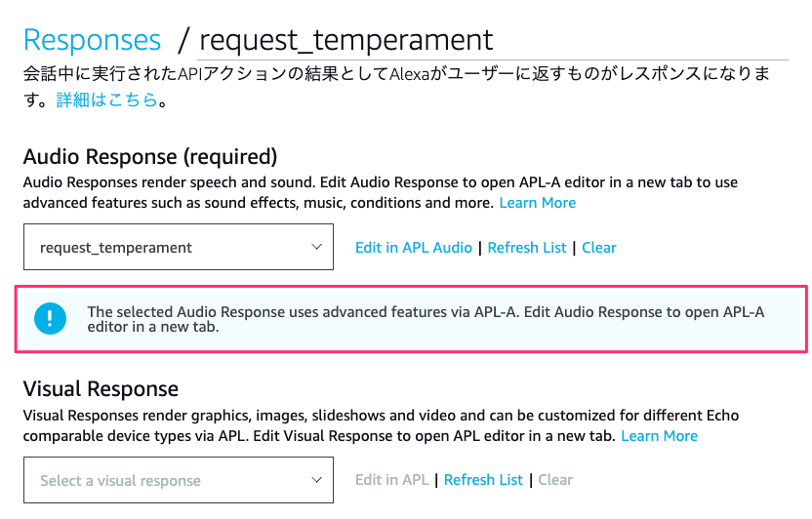Screen dimensions: 812x519
Task: Open Learn More in the Visual Response section
Action: point(659,435)
